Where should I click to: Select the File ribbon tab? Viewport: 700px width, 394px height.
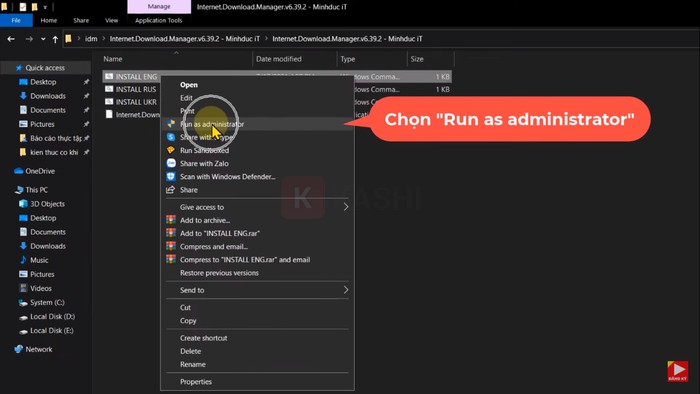tap(16, 20)
